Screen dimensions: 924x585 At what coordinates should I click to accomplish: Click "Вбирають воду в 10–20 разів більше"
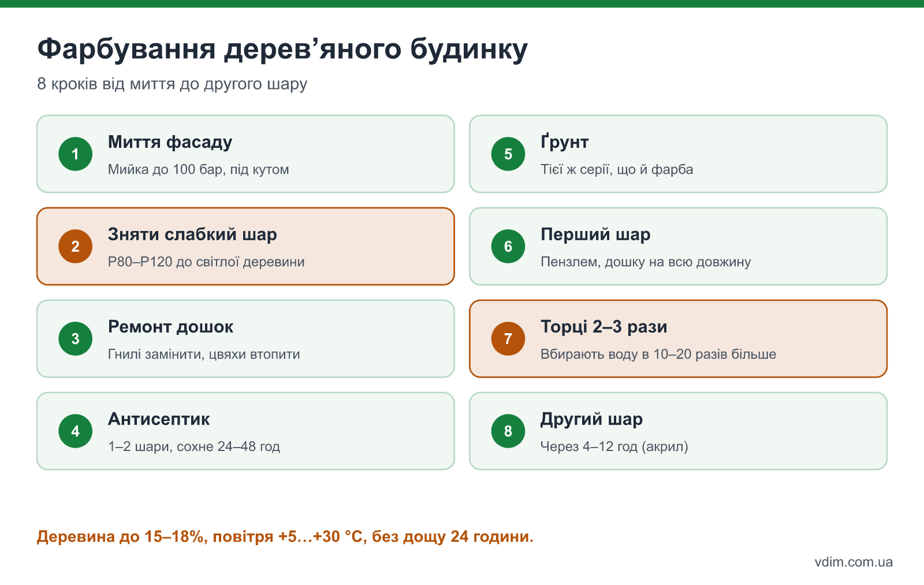point(658,355)
